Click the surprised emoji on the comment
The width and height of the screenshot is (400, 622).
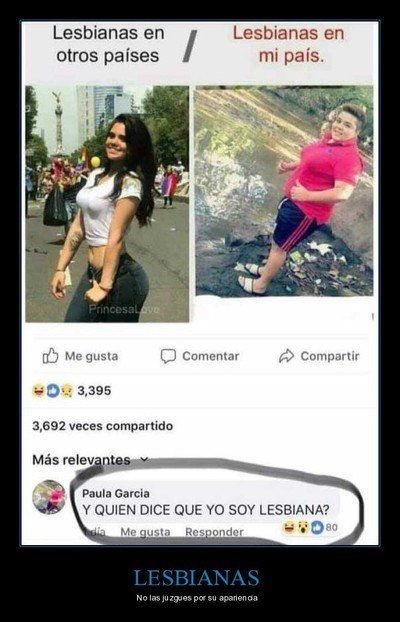[x=303, y=527]
